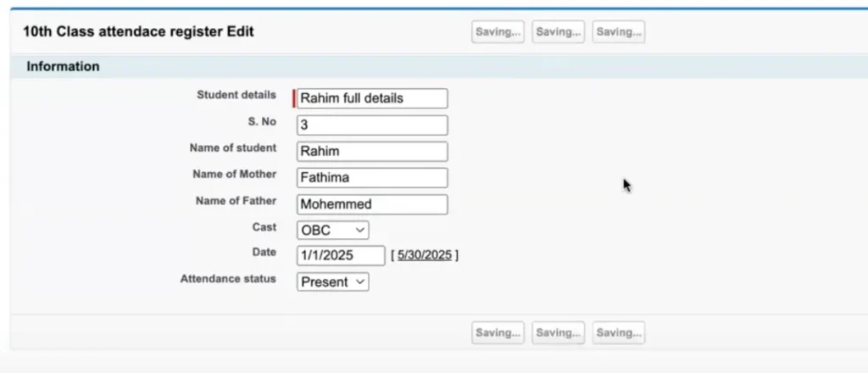Click the S. No field containing 3

pyautogui.click(x=372, y=125)
